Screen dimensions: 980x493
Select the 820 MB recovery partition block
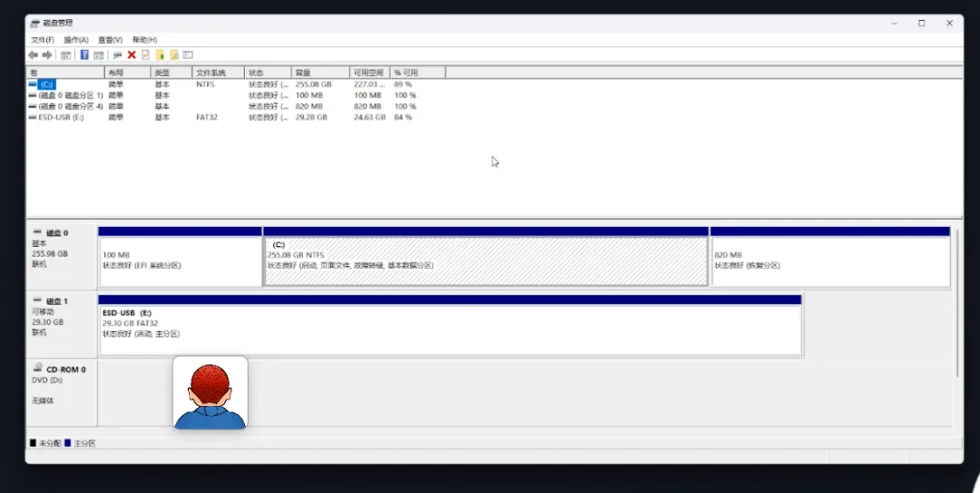[830, 257]
